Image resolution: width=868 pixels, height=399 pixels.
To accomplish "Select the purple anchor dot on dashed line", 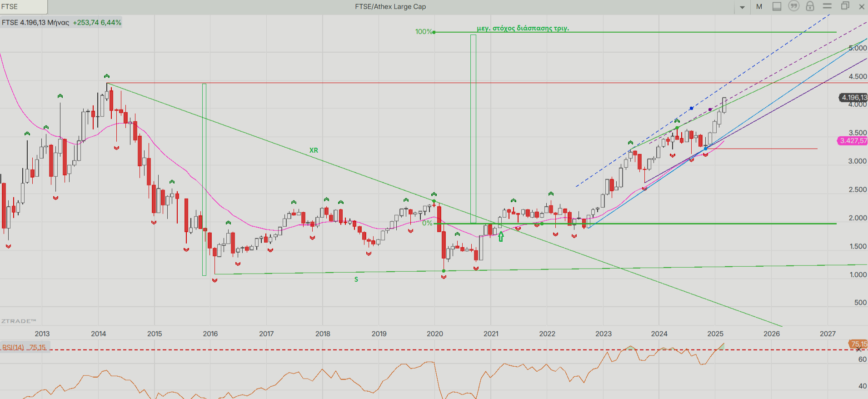I will coord(710,110).
